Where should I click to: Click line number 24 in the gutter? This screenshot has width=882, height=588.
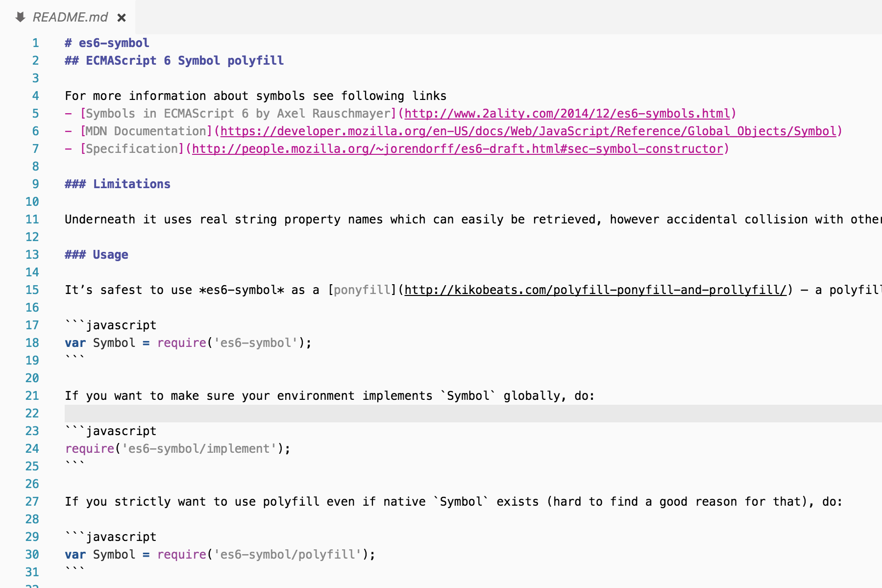[x=32, y=449]
